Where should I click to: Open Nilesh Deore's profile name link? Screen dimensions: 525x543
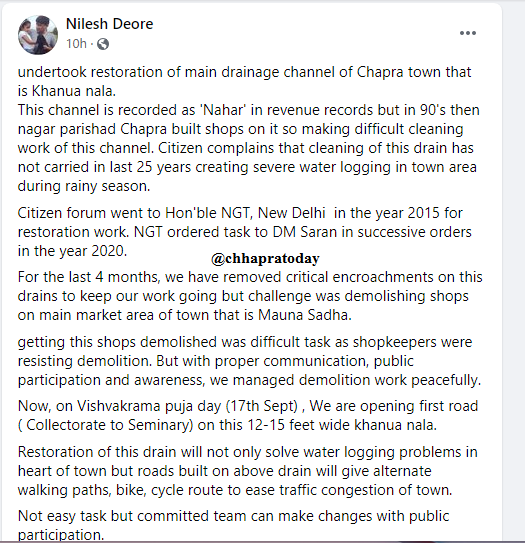[109, 24]
